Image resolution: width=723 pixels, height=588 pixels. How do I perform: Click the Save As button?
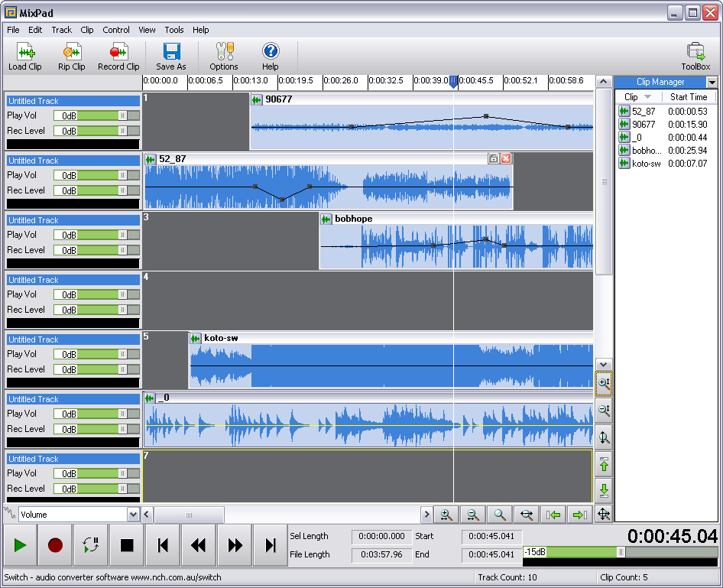[x=170, y=55]
